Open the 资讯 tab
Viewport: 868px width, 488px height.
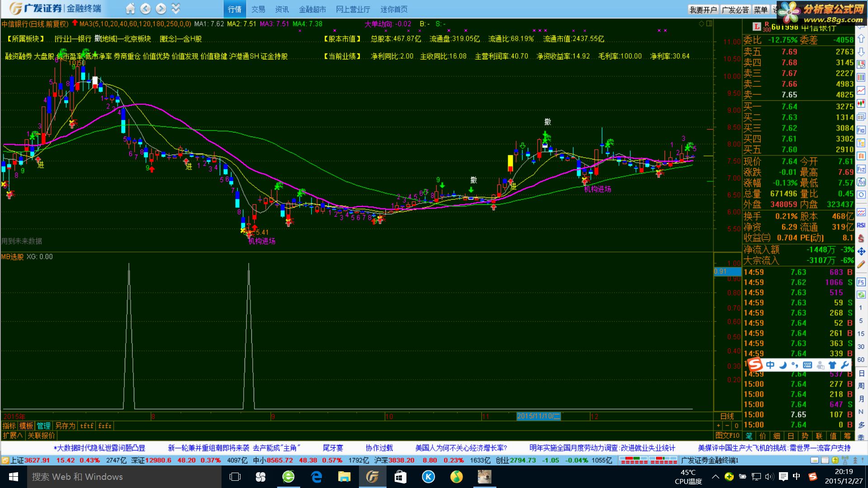[x=282, y=9]
